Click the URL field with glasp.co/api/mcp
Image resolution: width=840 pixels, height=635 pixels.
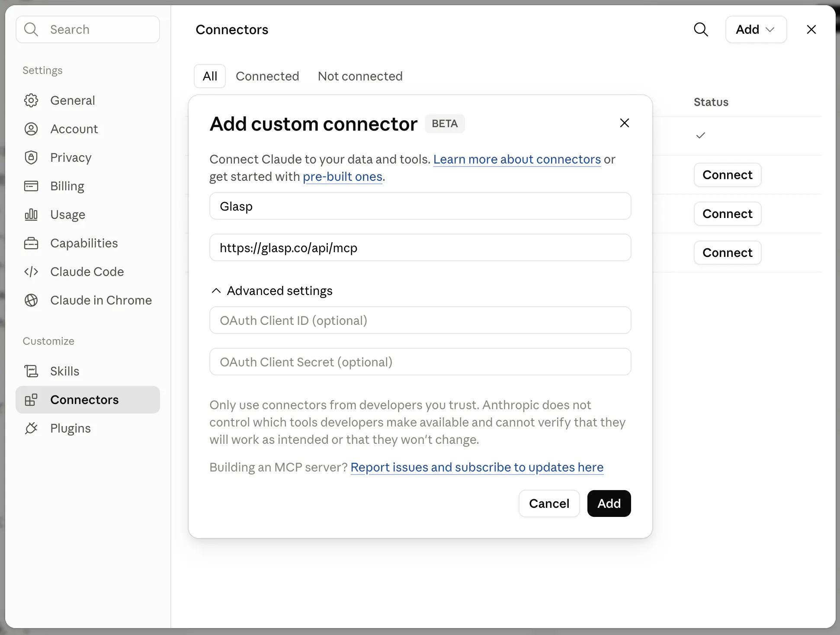pos(420,248)
